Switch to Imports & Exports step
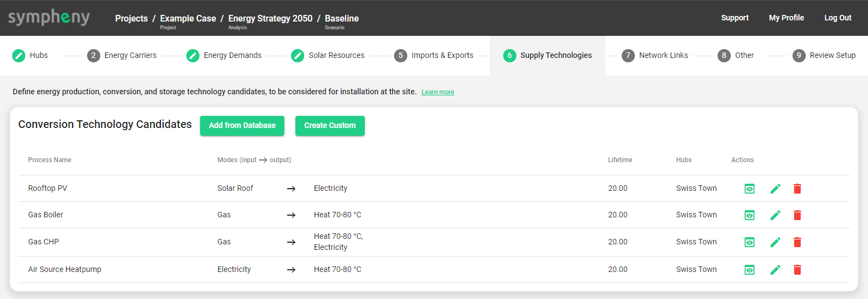 [434, 56]
